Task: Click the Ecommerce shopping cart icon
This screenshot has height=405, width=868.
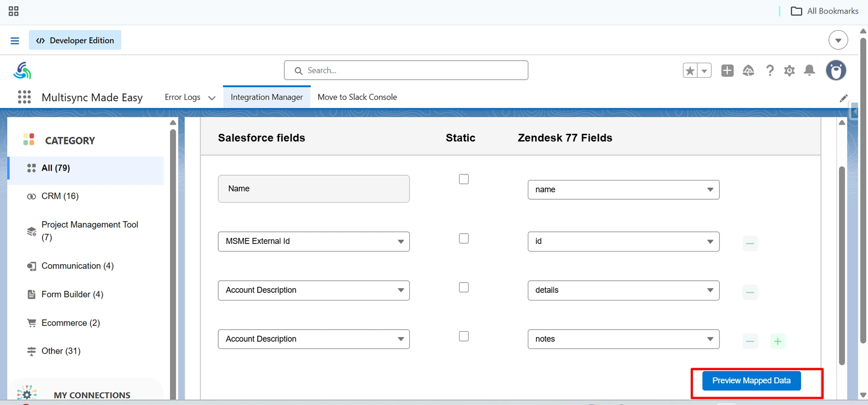Action: click(x=31, y=323)
